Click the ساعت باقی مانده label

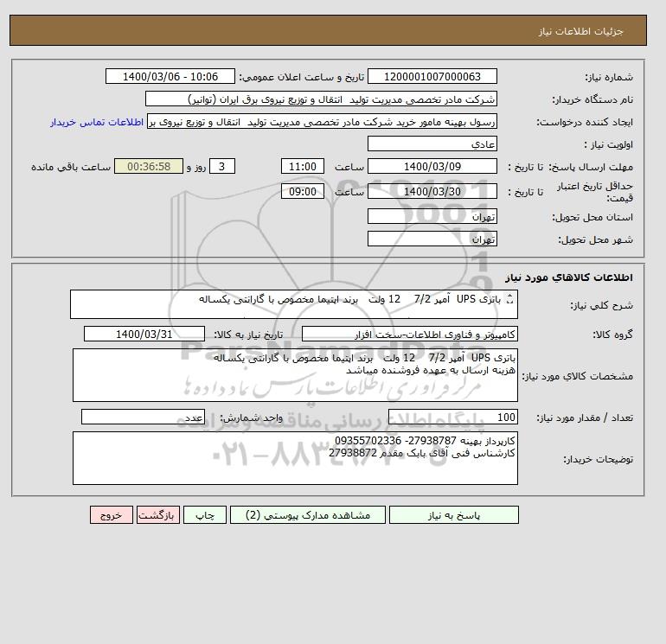click(x=71, y=167)
